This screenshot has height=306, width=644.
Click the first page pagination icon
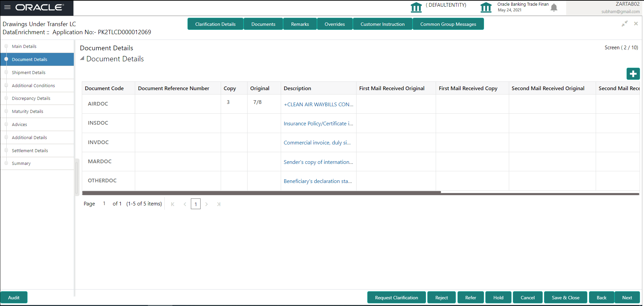click(x=173, y=204)
